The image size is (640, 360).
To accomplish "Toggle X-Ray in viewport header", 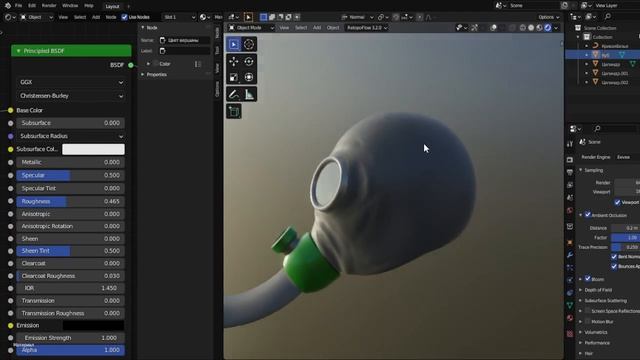I will [512, 28].
